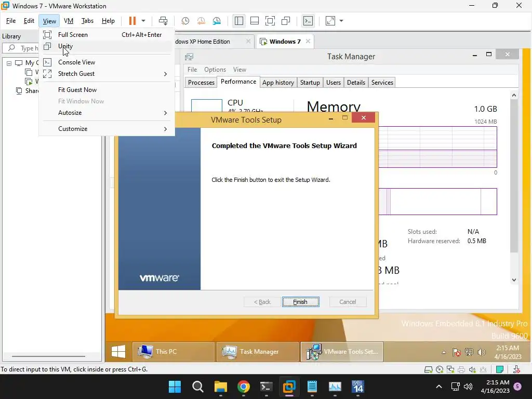
Task: Open Task Manager's Options menu
Action: [215, 70]
